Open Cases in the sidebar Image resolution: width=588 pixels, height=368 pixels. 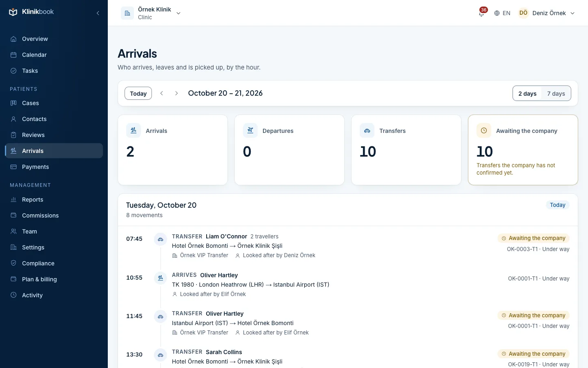[54, 103]
